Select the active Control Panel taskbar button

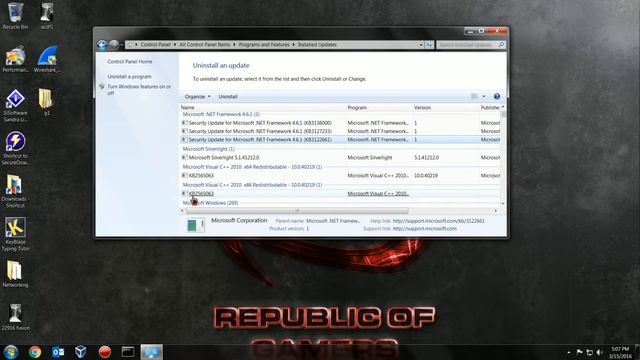click(151, 351)
